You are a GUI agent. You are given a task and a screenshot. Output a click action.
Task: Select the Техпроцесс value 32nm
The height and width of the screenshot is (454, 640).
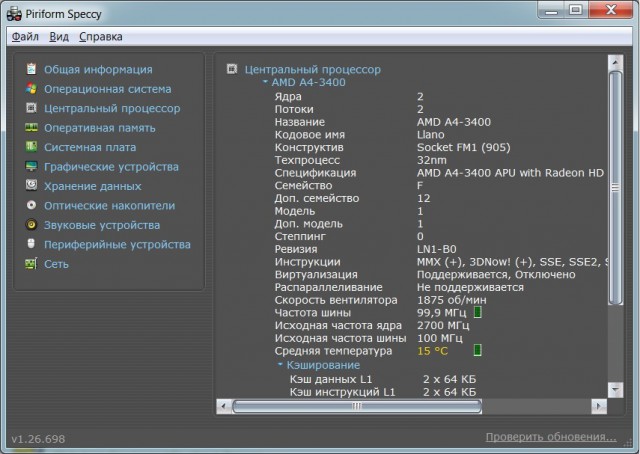(x=432, y=160)
